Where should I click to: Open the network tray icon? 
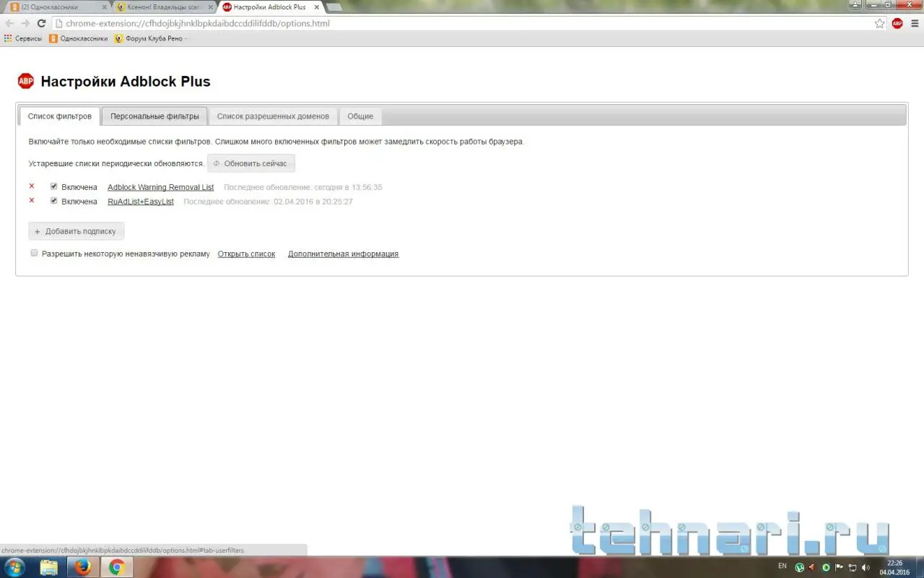click(853, 567)
